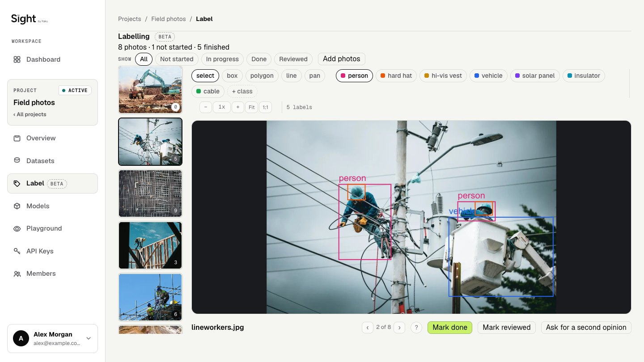Click the help question mark button
The image size is (644, 362).
(416, 328)
